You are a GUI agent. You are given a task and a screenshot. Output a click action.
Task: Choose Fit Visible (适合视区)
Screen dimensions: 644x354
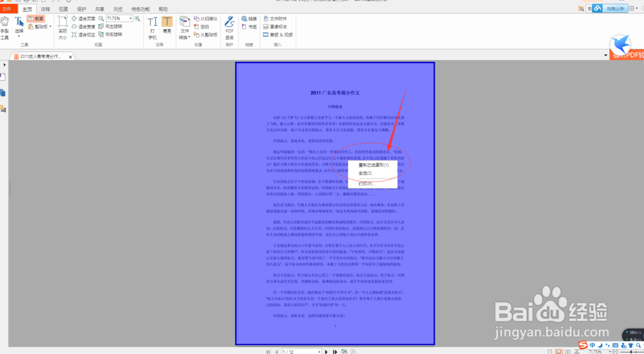coord(83,35)
